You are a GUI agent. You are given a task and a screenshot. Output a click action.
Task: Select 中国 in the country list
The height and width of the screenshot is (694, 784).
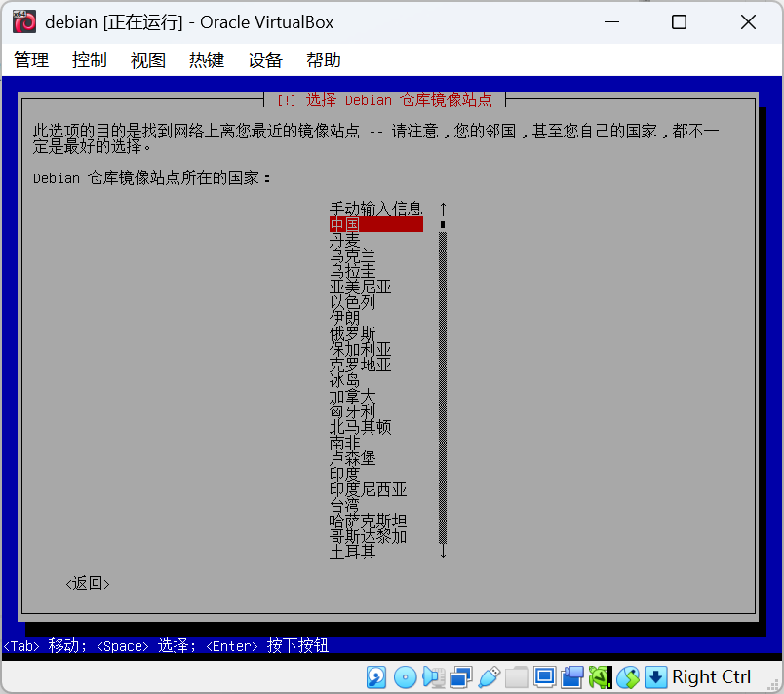(376, 224)
